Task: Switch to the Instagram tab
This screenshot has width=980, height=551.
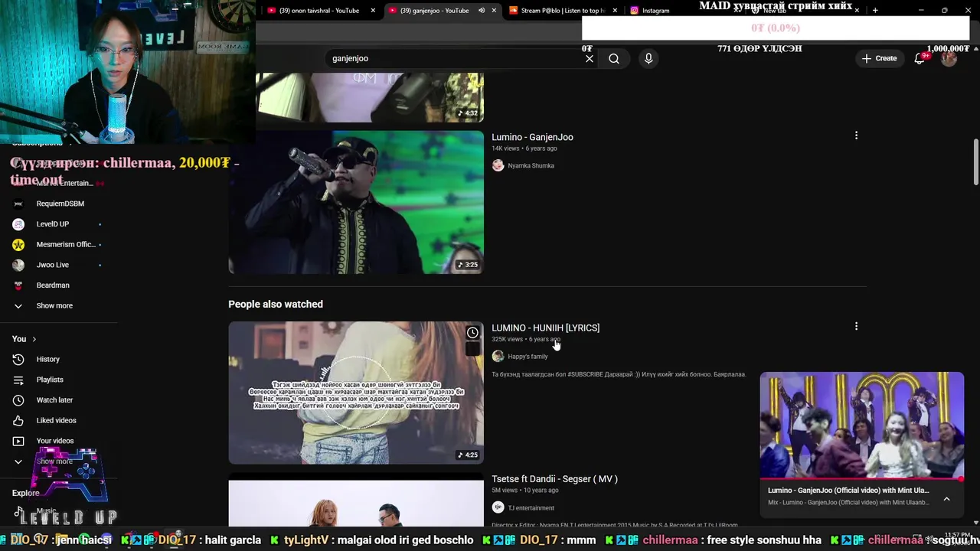Action: (x=655, y=11)
